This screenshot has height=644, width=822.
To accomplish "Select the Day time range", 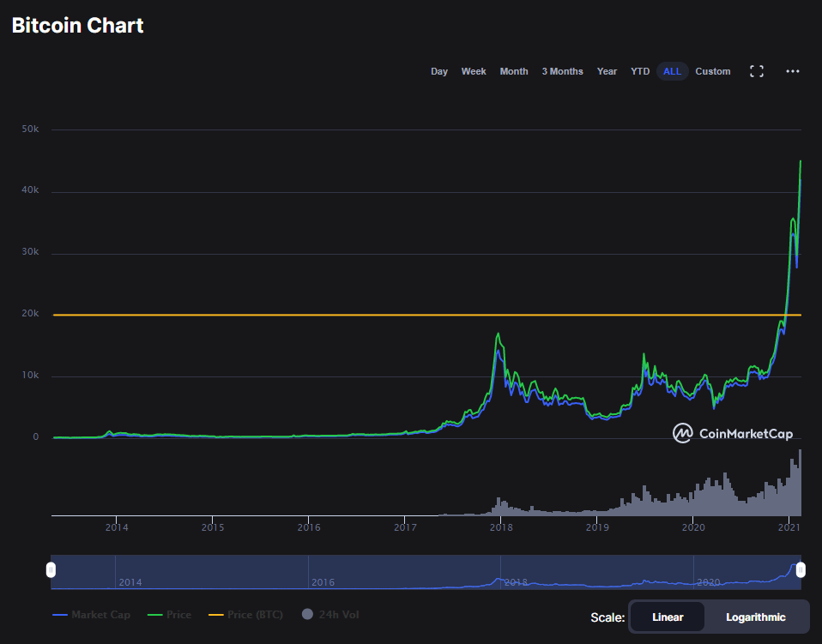I will pos(439,71).
